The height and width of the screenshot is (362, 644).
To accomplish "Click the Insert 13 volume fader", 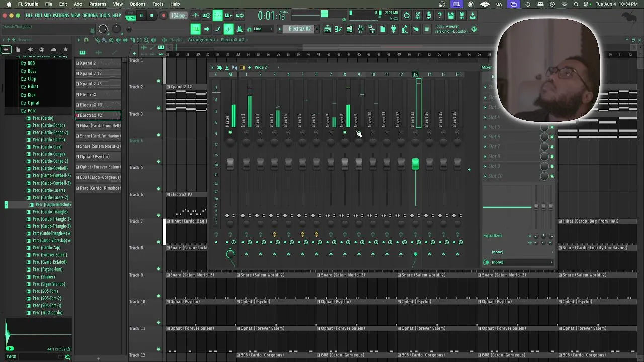I will click(x=415, y=164).
